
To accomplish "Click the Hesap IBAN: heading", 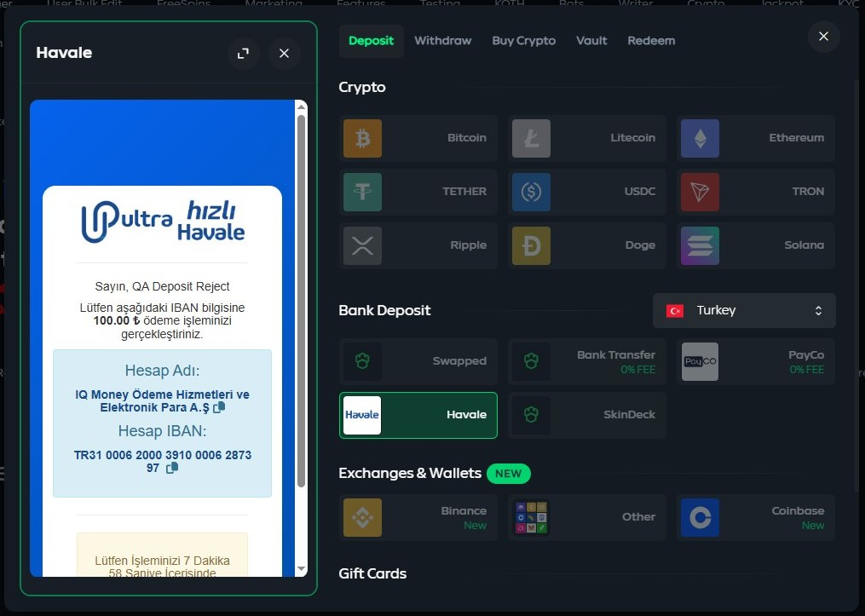I will click(162, 431).
